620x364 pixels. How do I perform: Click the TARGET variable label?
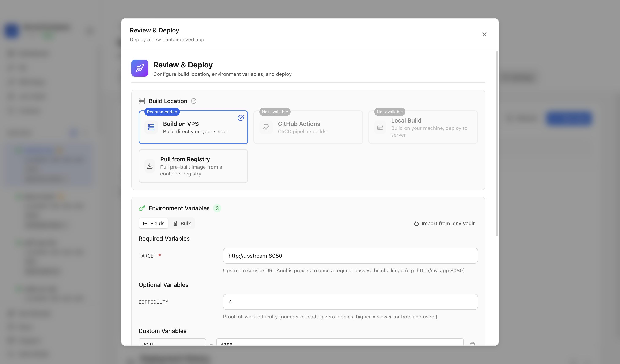coord(147,256)
